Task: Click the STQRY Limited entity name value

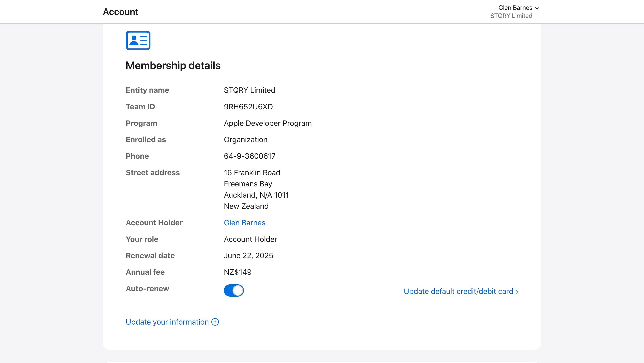Action: pyautogui.click(x=249, y=90)
